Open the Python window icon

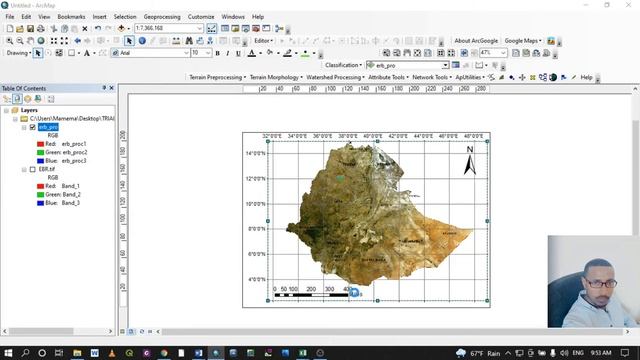pos(266,29)
